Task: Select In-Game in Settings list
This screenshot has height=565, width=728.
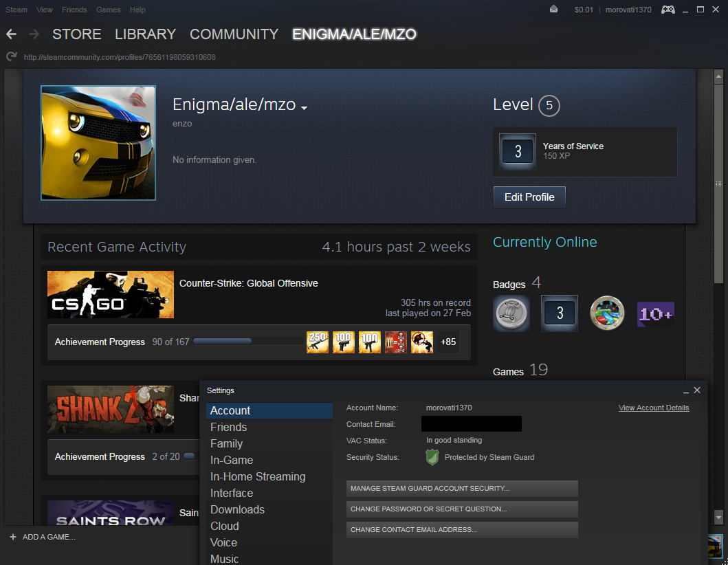Action: [x=269, y=460]
